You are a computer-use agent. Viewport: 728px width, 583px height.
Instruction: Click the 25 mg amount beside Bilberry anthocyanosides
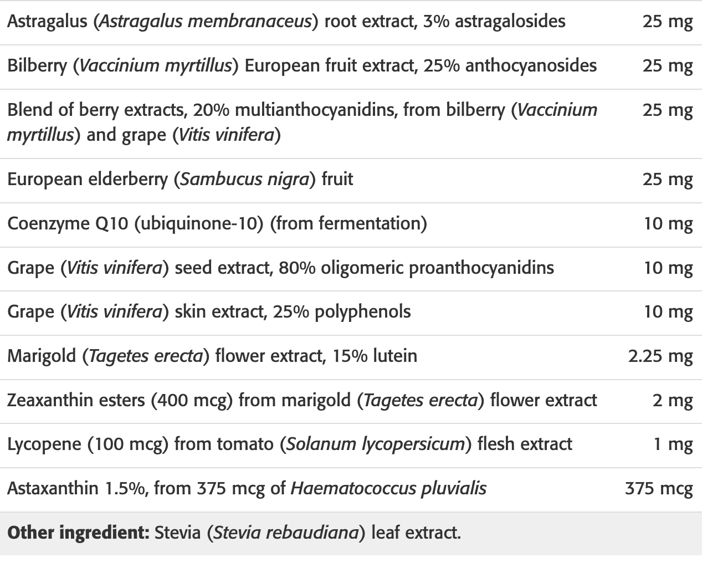[x=667, y=66]
